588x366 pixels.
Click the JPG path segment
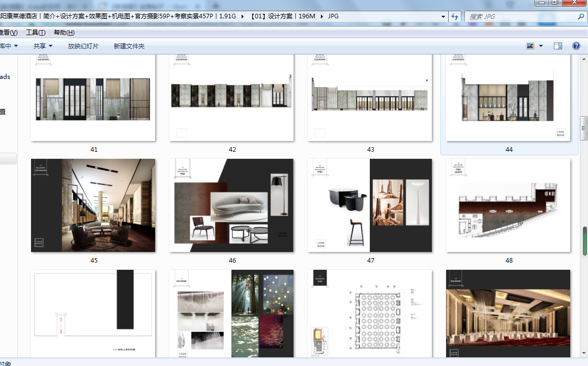pyautogui.click(x=333, y=16)
